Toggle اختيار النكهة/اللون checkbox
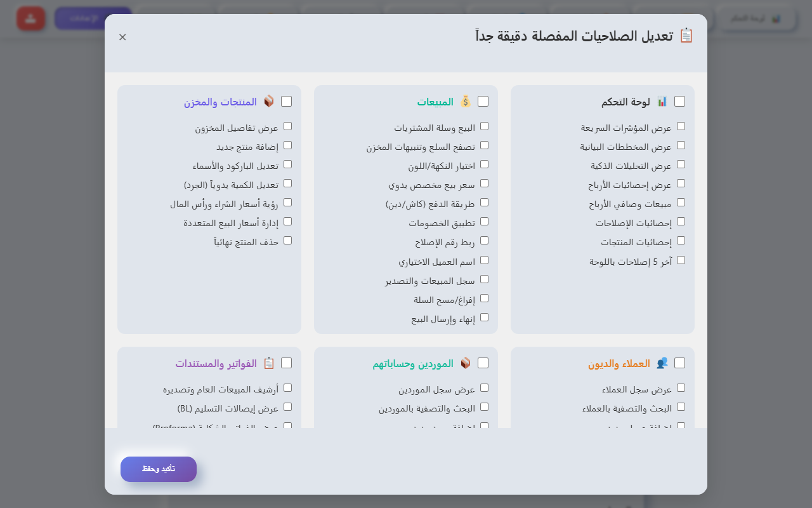812x508 pixels. pyautogui.click(x=484, y=164)
